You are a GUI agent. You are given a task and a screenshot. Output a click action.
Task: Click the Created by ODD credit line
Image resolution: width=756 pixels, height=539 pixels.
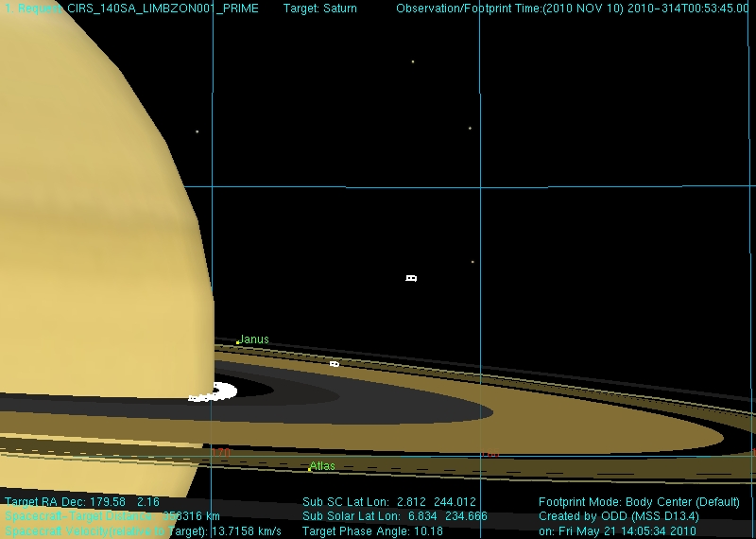[618, 517]
